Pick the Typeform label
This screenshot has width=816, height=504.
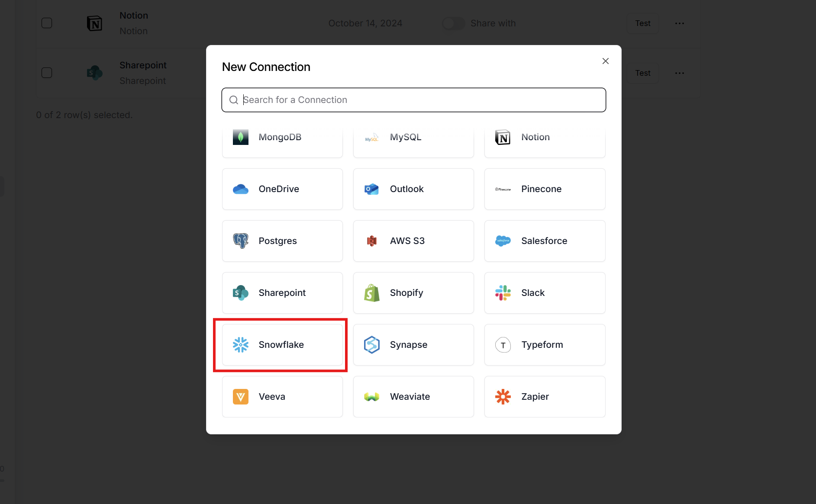click(542, 345)
